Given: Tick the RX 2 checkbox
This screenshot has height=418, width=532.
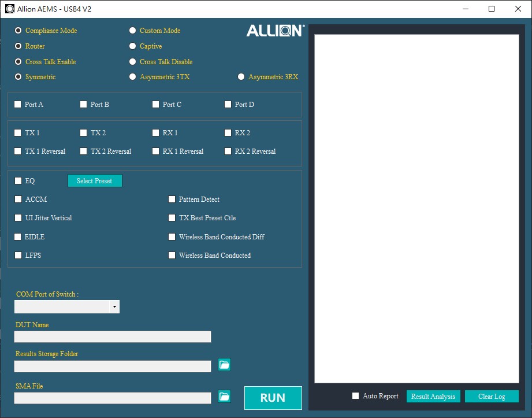Looking at the screenshot, I should click(228, 132).
